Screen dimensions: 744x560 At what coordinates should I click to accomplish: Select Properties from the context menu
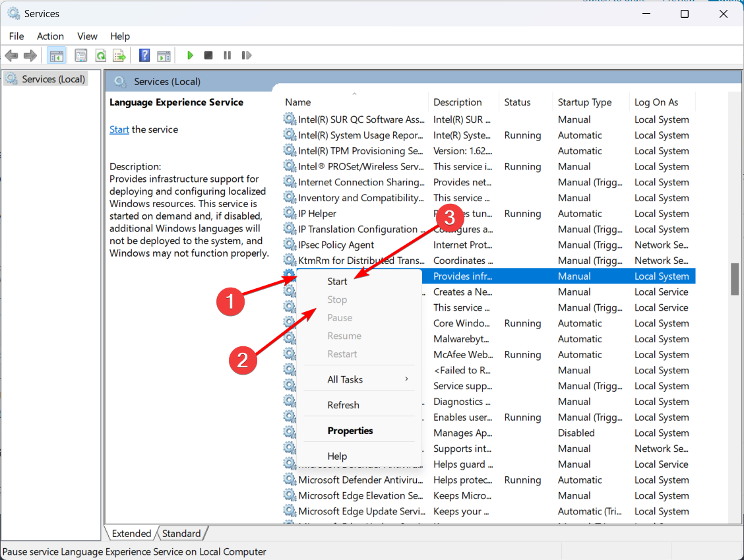tap(350, 431)
